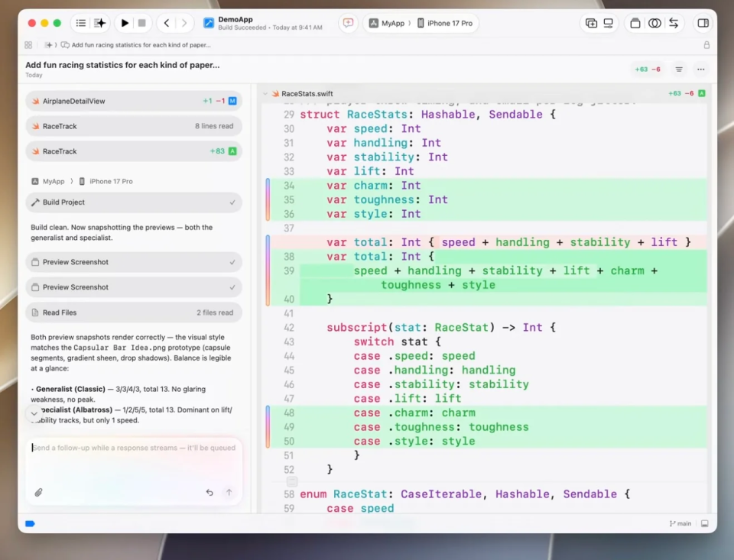Open the feedback speech bubble icon
The width and height of the screenshot is (734, 560).
[x=349, y=23]
